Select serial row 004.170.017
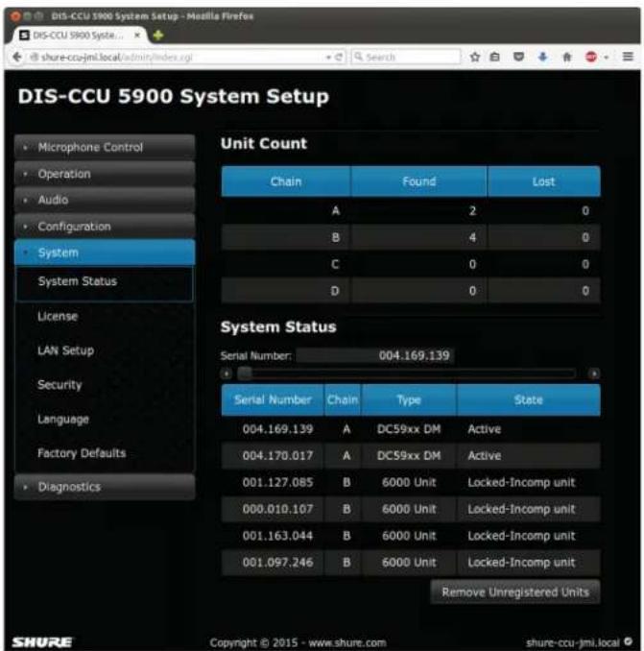Screen dimensions: 644x651 (411, 456)
